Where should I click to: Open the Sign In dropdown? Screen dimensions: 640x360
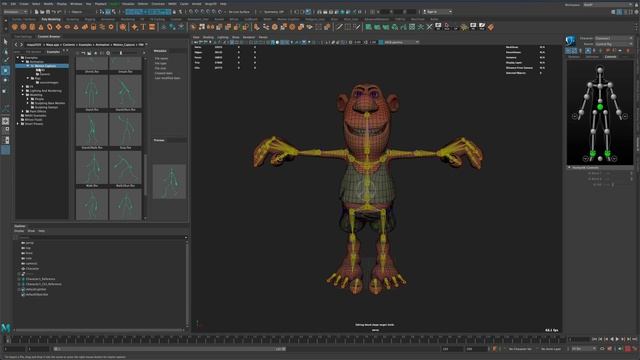pos(437,12)
